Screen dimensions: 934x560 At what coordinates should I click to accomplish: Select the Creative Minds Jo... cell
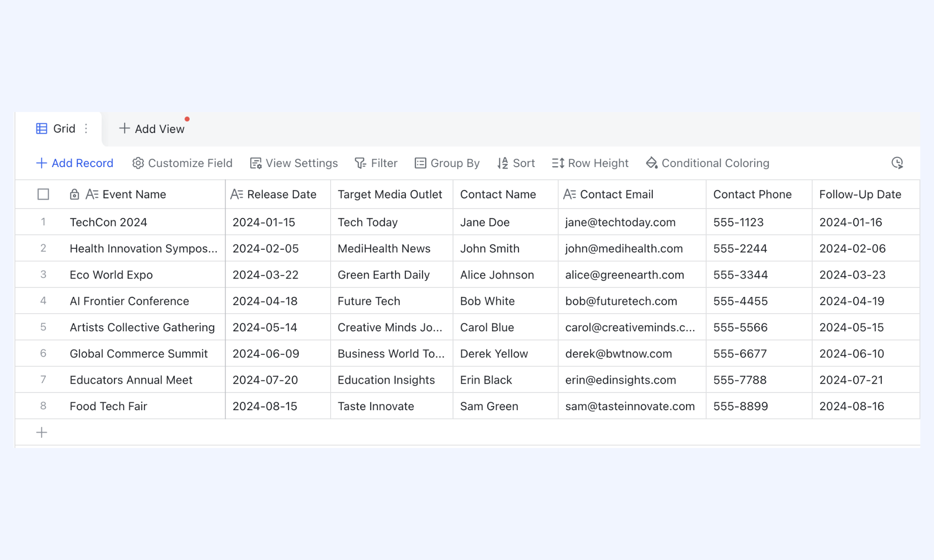[x=392, y=327]
